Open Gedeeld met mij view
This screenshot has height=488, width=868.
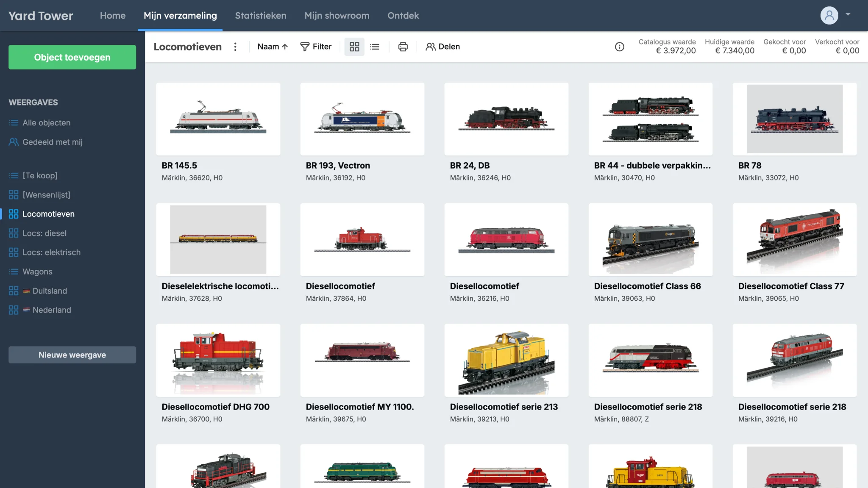(52, 142)
